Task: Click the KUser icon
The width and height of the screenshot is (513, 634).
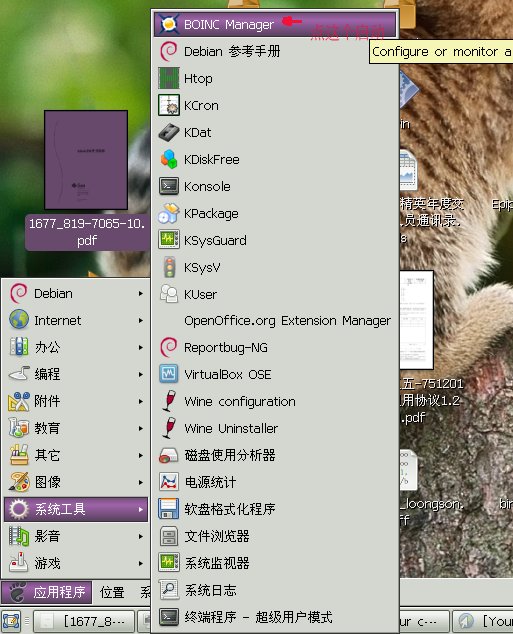Action: 169,294
